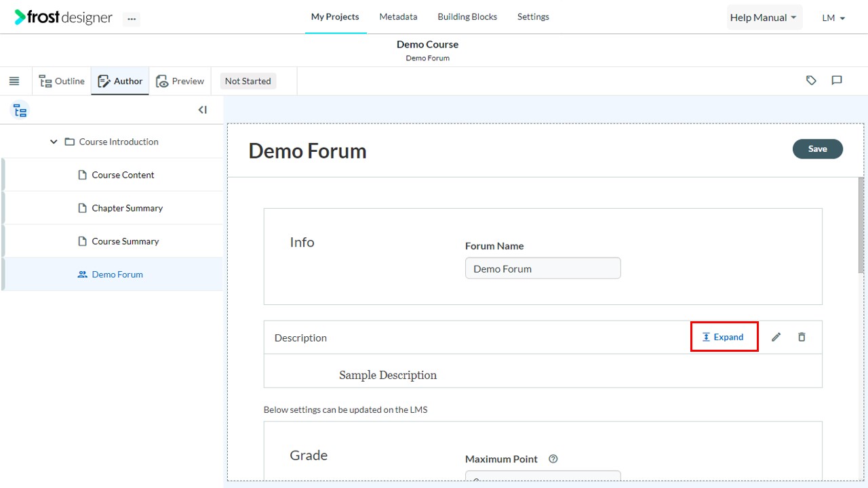Open the Help Manual dropdown

coord(764,18)
